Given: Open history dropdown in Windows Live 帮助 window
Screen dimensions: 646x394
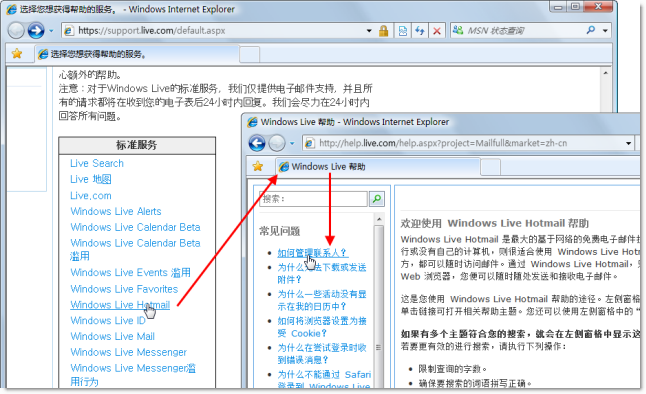Looking at the screenshot, I should click(x=292, y=143).
